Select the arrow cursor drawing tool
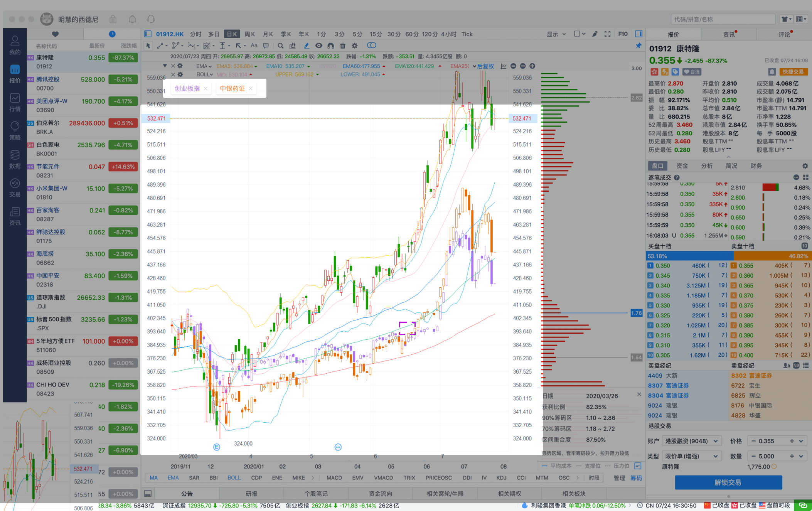 pyautogui.click(x=148, y=46)
